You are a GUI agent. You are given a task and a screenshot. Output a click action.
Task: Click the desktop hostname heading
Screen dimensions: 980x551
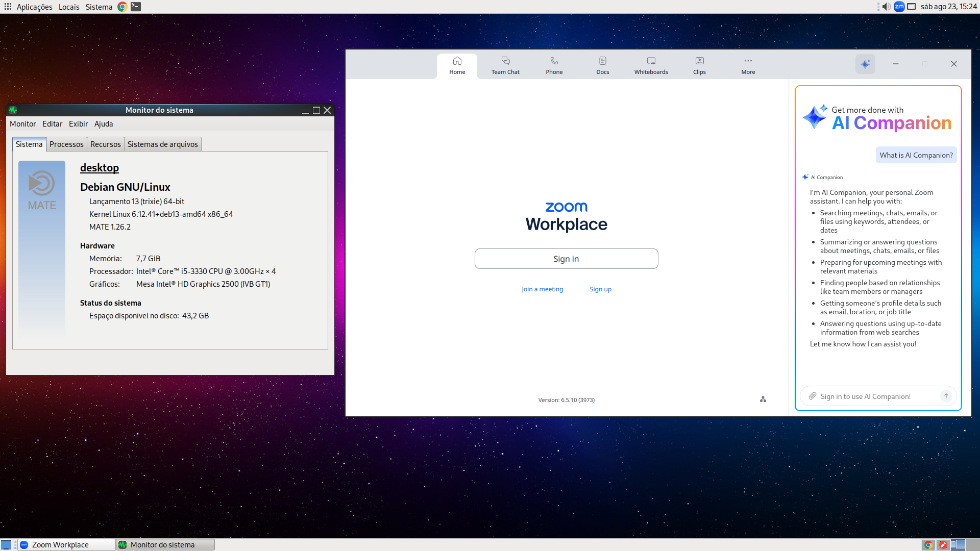[100, 168]
